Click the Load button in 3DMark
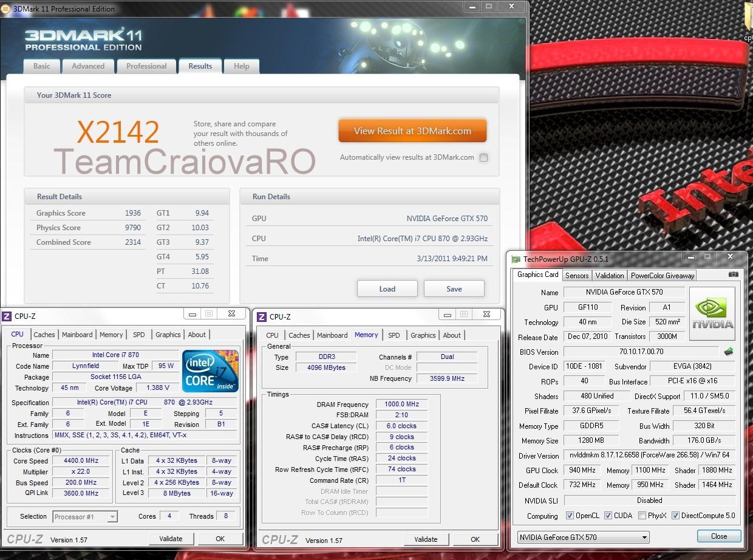Image resolution: width=753 pixels, height=560 pixels. (x=387, y=289)
